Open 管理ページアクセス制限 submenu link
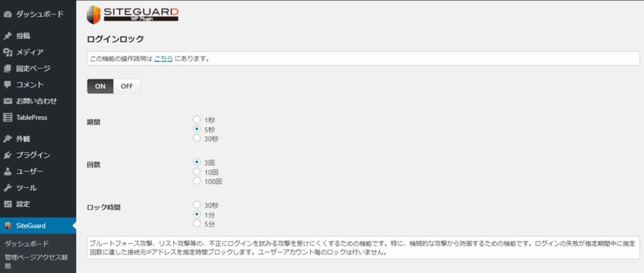 (x=36, y=261)
